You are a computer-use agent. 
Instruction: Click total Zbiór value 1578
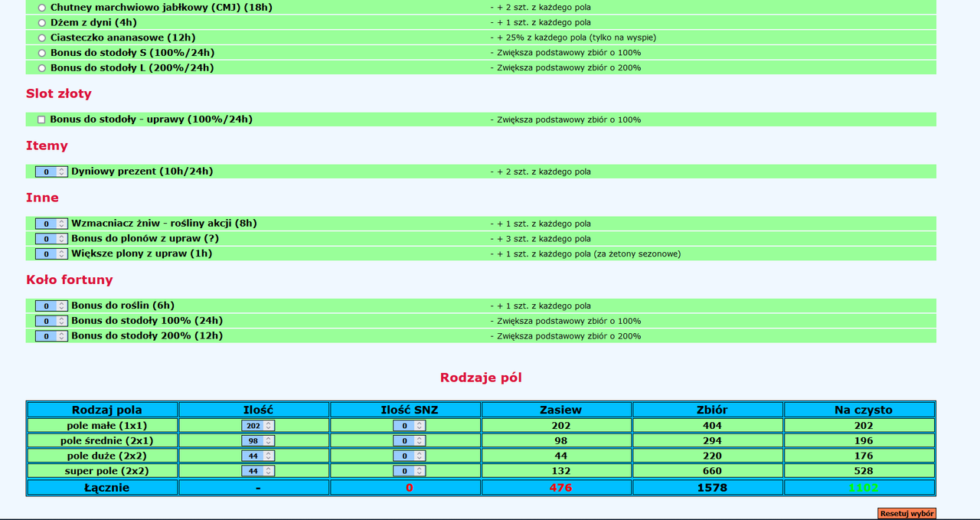pyautogui.click(x=712, y=488)
